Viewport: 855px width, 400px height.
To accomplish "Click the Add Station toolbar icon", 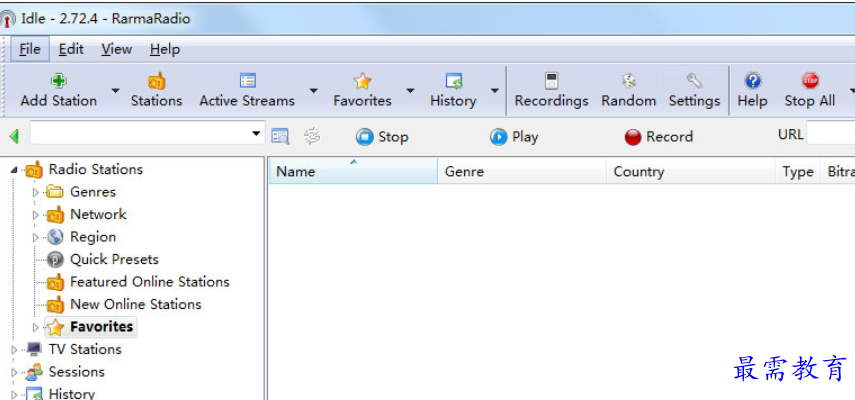I will click(x=58, y=81).
